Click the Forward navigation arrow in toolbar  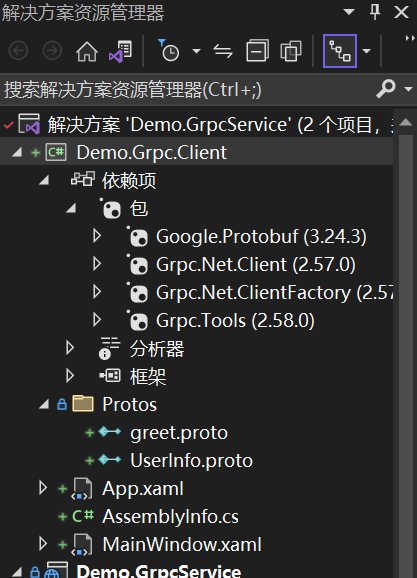pyautogui.click(x=52, y=51)
